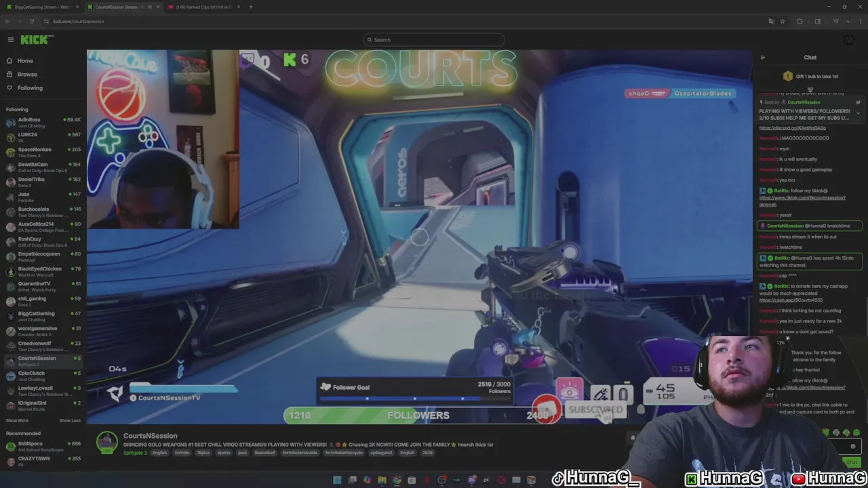The height and width of the screenshot is (488, 868).
Task: Open worstgameralive channel in the sidebar
Action: (42, 331)
